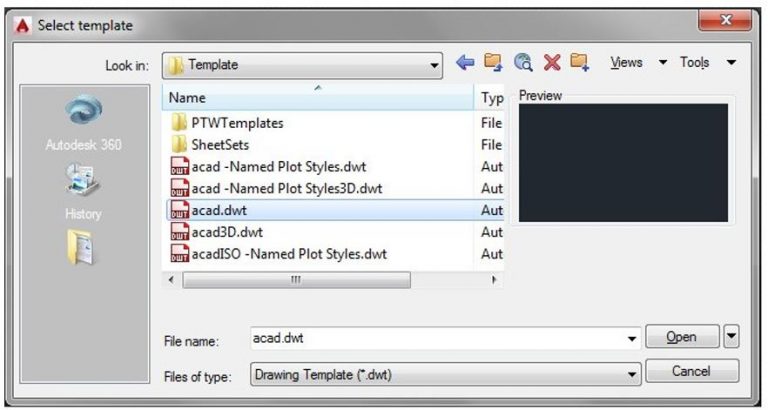Viewport: 768px width, 410px height.
Task: Select the PTWTemplates folder
Action: point(237,123)
